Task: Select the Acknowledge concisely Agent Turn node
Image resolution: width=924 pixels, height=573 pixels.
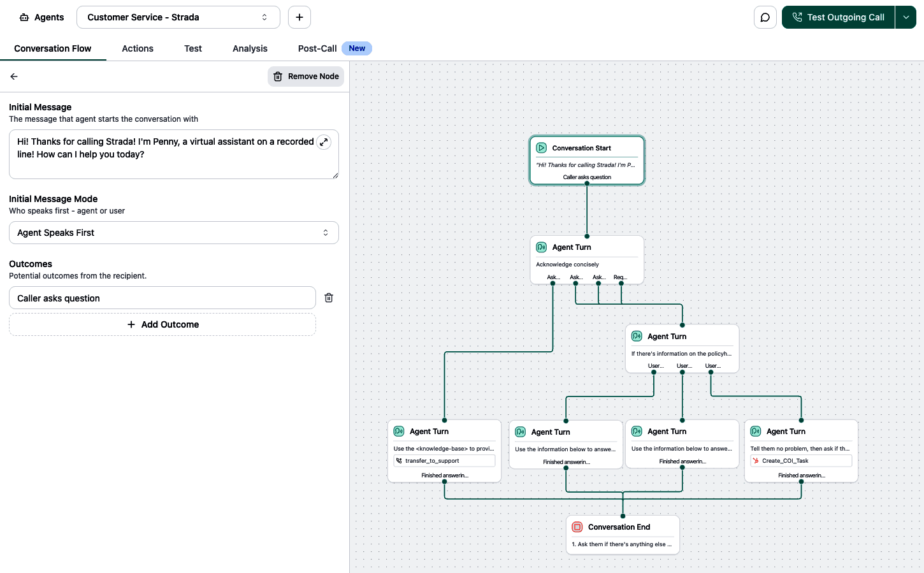Action: (x=587, y=259)
